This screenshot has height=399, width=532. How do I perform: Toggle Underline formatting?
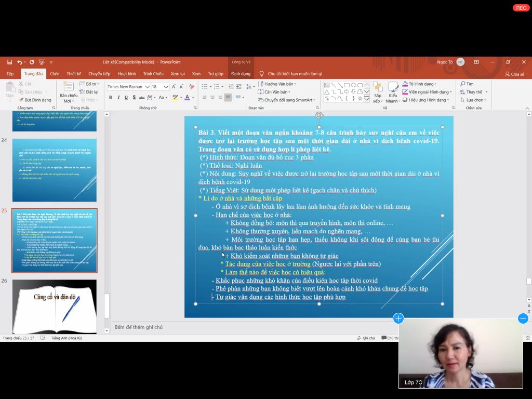126,98
